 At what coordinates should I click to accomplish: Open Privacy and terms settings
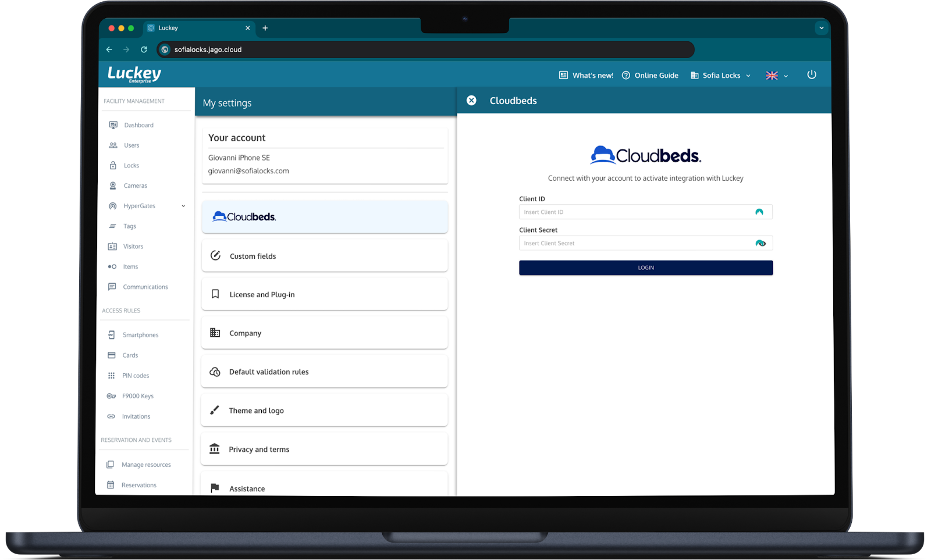(325, 449)
